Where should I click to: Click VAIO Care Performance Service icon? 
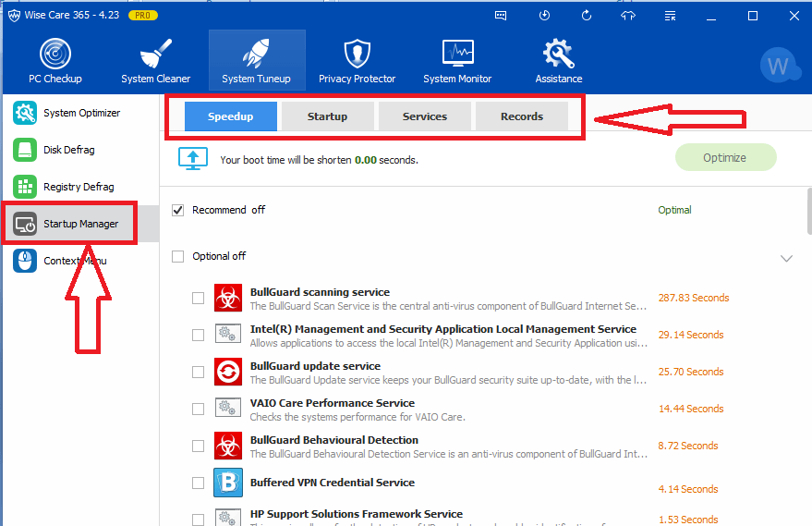[228, 408]
